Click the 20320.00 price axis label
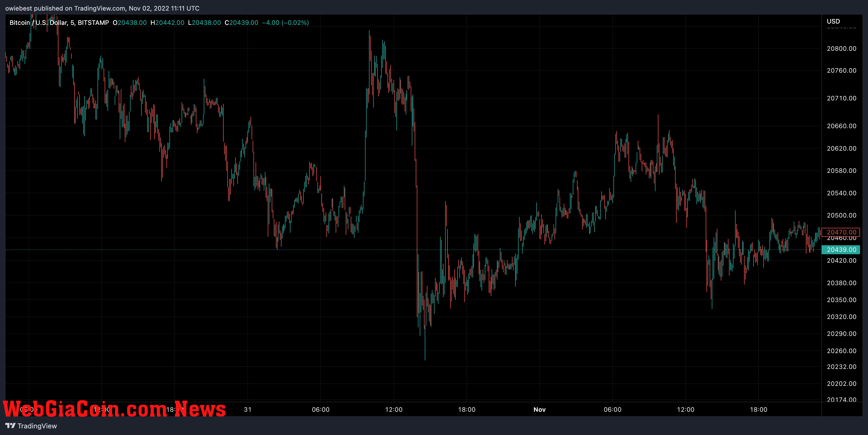868x435 pixels. click(841, 317)
